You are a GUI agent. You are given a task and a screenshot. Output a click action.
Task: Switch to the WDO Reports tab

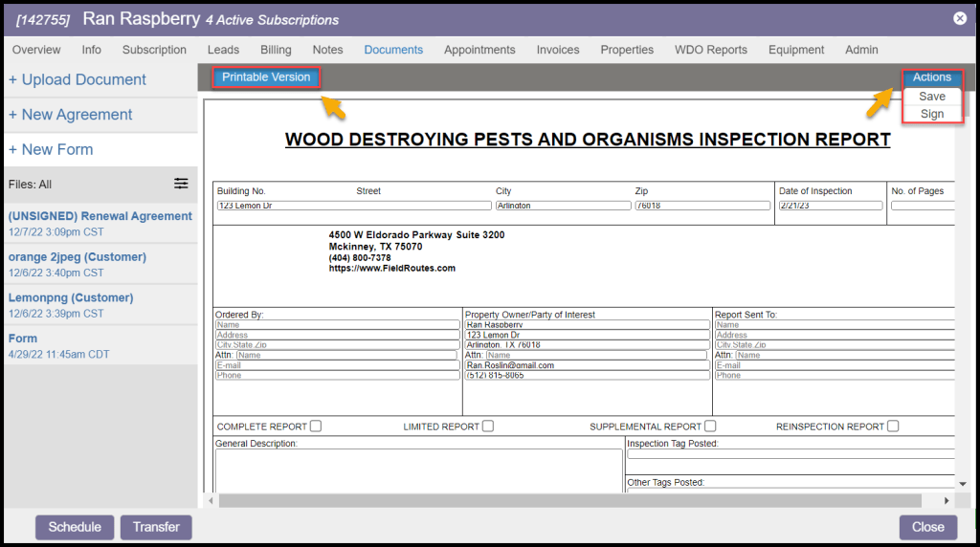(x=710, y=50)
